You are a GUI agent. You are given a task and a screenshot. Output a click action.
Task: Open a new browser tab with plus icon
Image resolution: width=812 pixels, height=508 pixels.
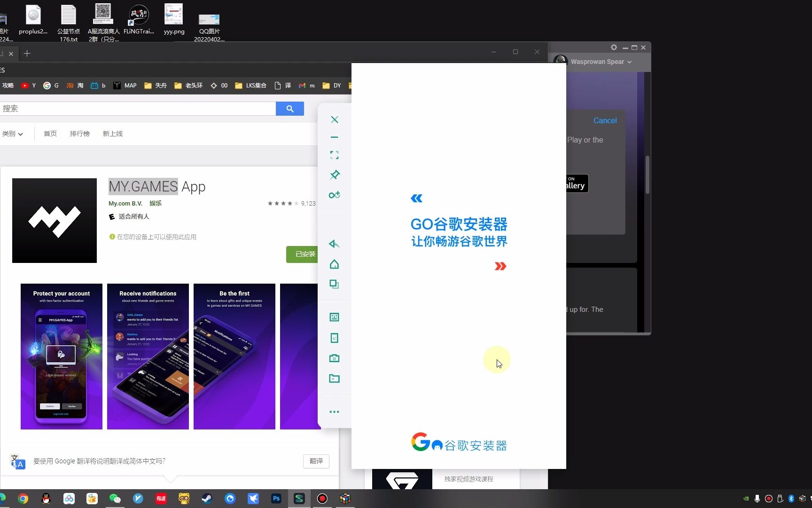(27, 54)
